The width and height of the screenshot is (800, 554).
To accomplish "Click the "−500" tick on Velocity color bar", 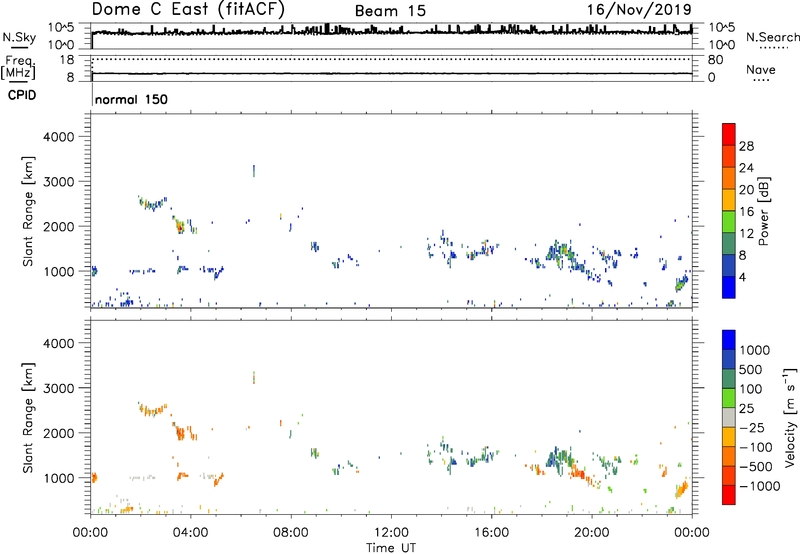I will (756, 466).
